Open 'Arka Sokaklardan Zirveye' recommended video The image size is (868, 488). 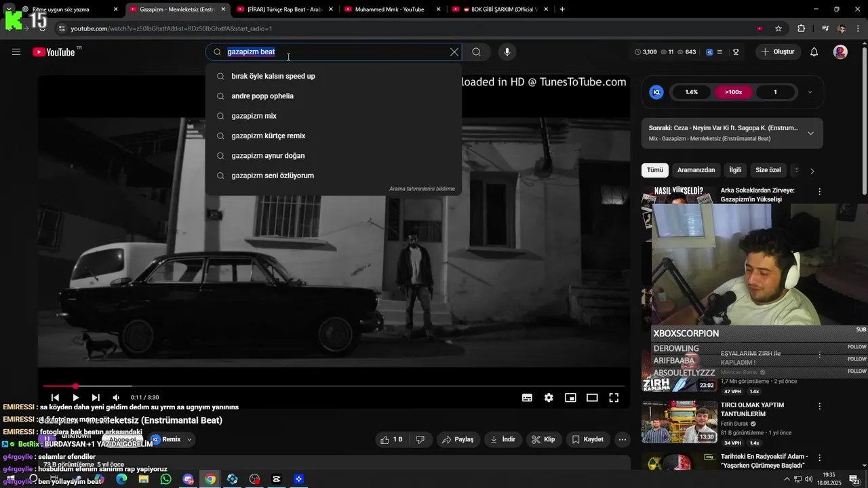click(x=757, y=195)
